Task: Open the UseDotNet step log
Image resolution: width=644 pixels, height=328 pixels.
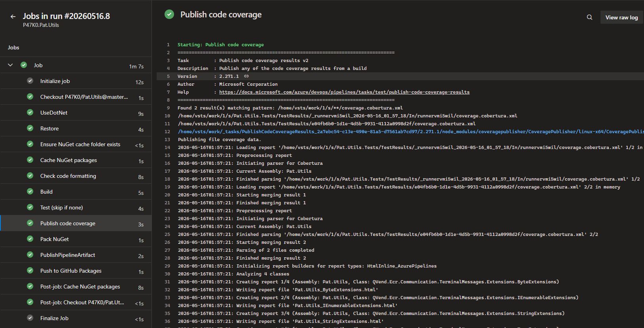Action: click(76, 113)
